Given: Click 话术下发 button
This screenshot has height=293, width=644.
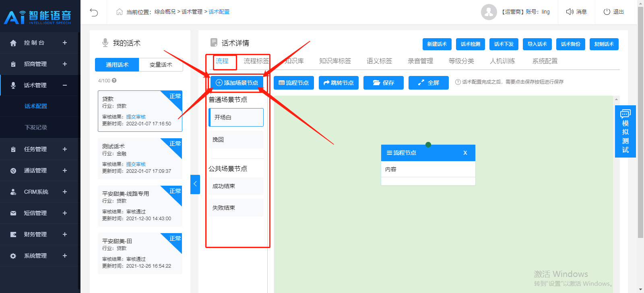Looking at the screenshot, I should (x=504, y=44).
